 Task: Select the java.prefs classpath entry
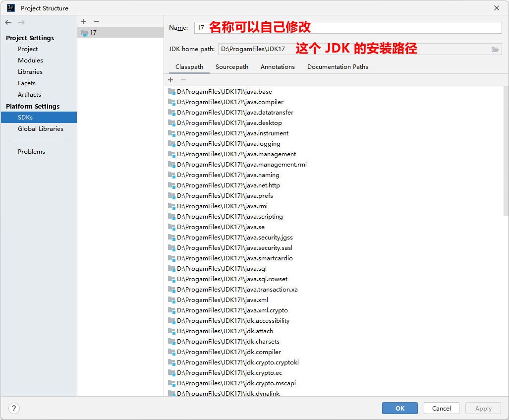tap(221, 195)
